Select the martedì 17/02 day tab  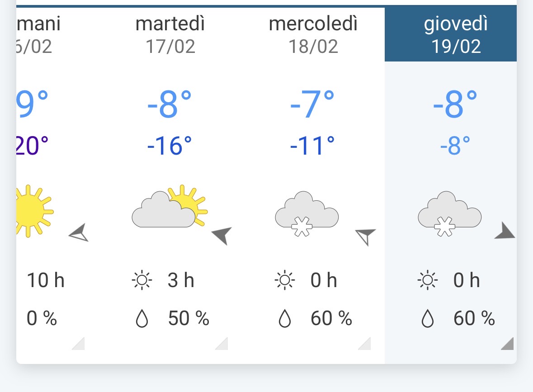170,34
